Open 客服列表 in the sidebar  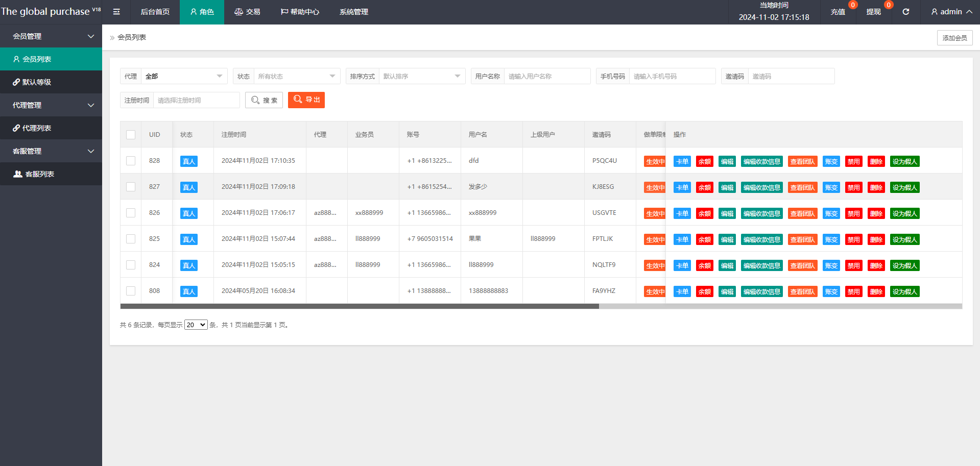(x=39, y=174)
